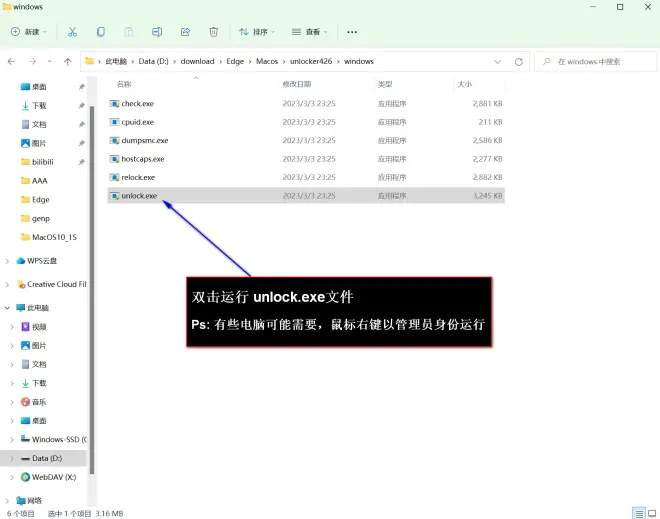
Task: Select 桌面 in quick access
Action: coord(39,87)
